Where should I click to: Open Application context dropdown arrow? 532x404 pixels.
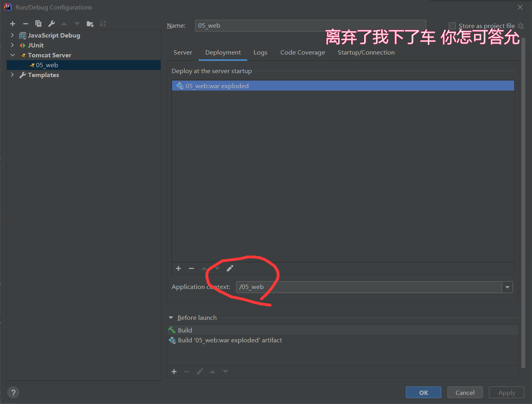tap(507, 287)
